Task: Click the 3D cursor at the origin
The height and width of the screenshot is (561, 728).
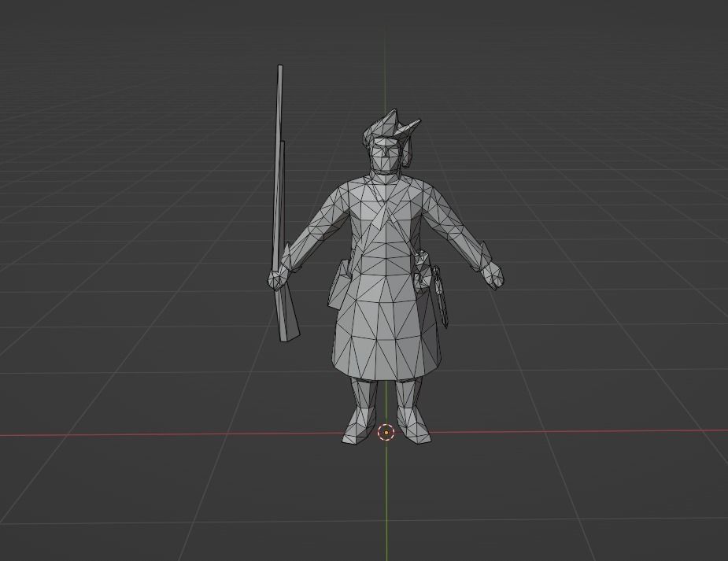Action: pos(386,433)
